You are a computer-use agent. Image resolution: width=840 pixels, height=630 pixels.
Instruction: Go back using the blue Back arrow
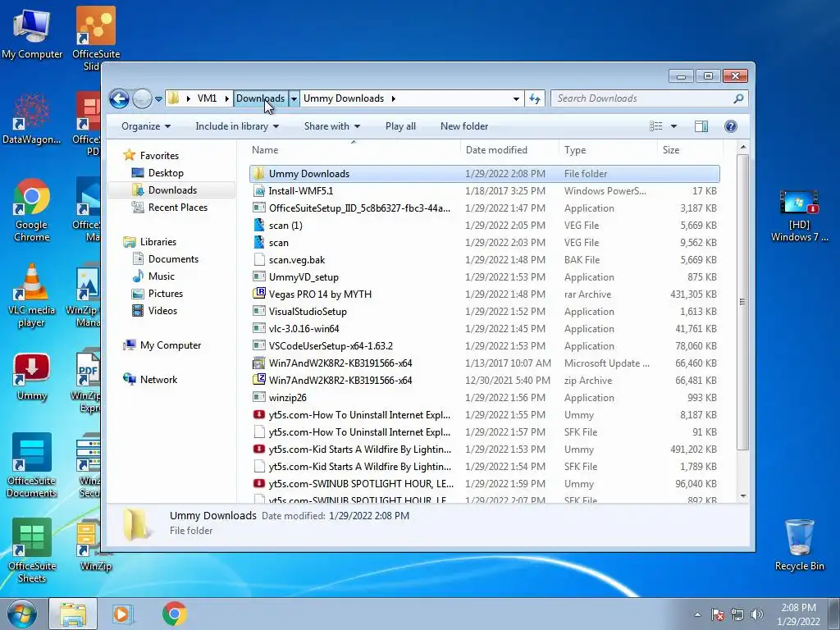119,98
